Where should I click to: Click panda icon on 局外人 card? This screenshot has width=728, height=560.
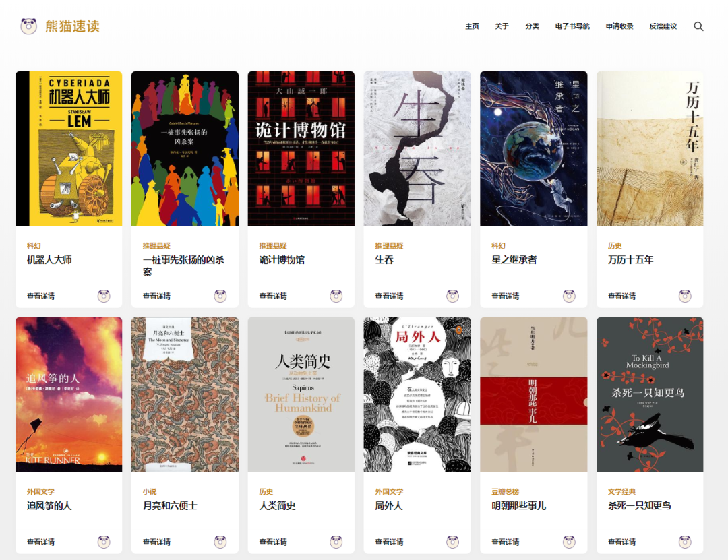point(453,542)
